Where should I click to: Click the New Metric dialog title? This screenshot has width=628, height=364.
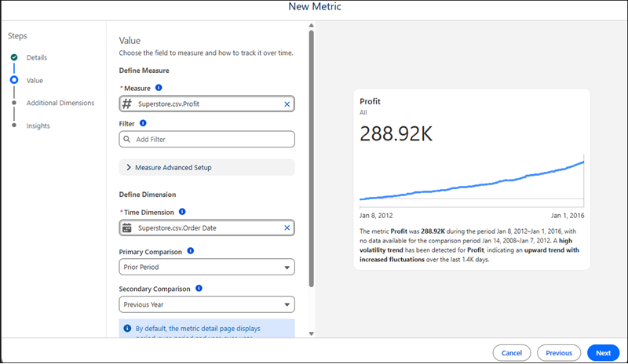[315, 6]
